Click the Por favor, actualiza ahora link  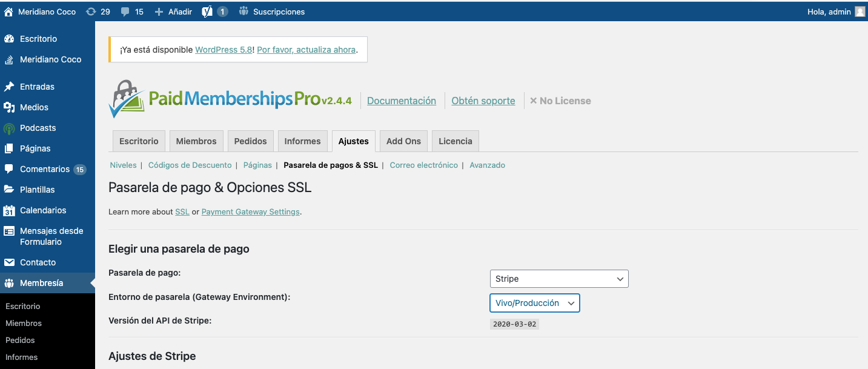(306, 50)
